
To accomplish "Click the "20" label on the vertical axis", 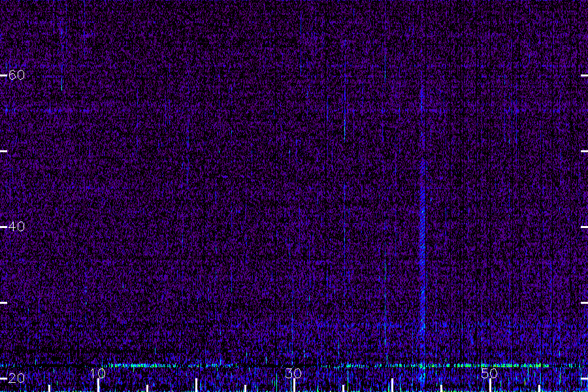I will point(16,378).
